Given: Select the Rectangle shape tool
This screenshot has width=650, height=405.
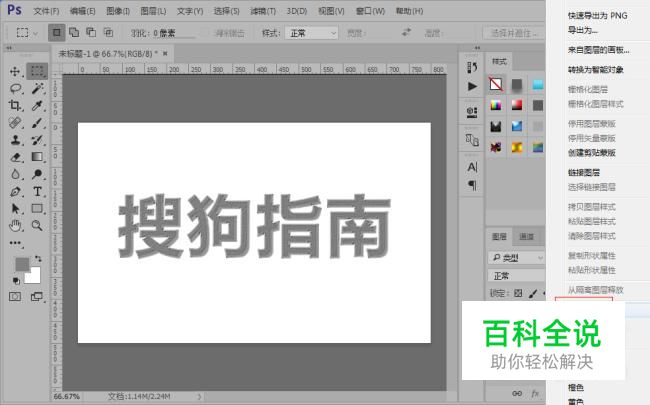Looking at the screenshot, I should pyautogui.click(x=37, y=209).
